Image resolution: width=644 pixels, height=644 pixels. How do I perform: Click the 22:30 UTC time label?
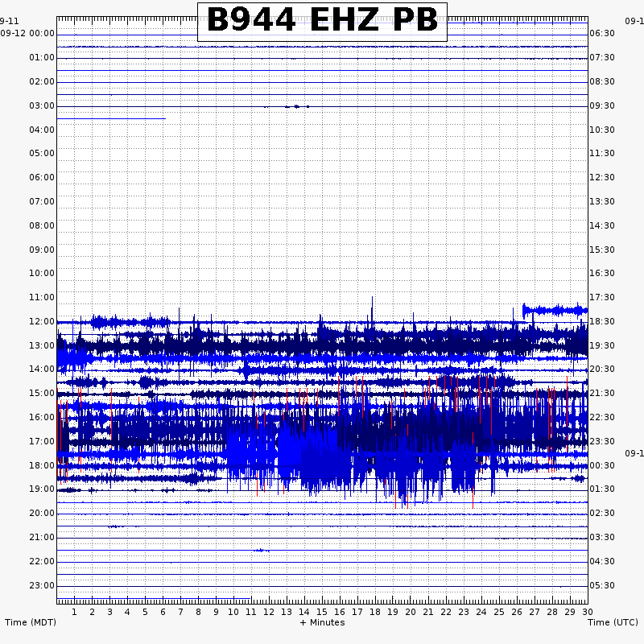point(602,418)
